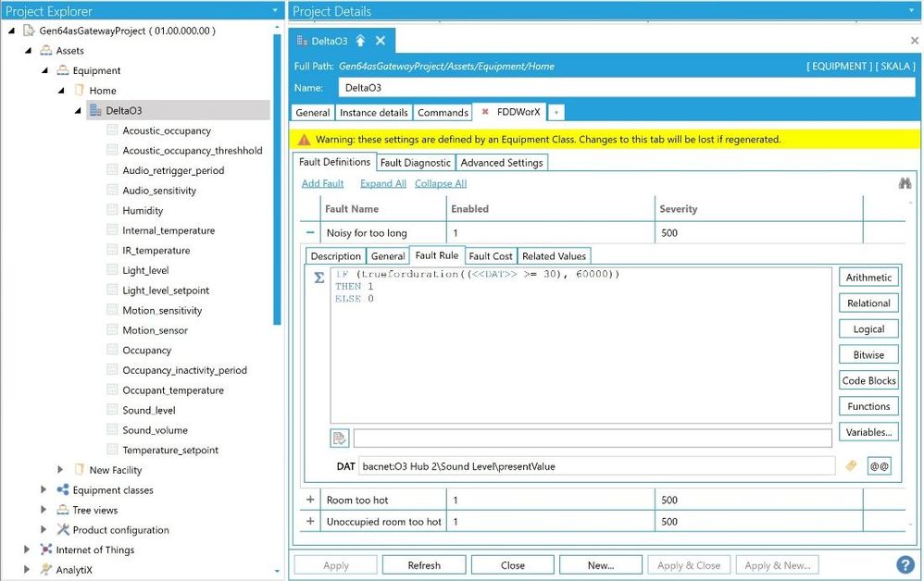Click the Functions button
Screen dimensions: 924x581
pyautogui.click(x=868, y=406)
